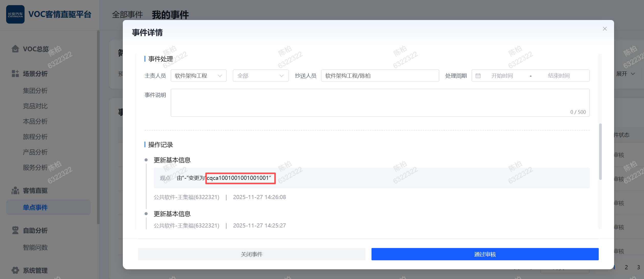
Task: Click the 场景分析 grid icon
Action: coord(15,74)
